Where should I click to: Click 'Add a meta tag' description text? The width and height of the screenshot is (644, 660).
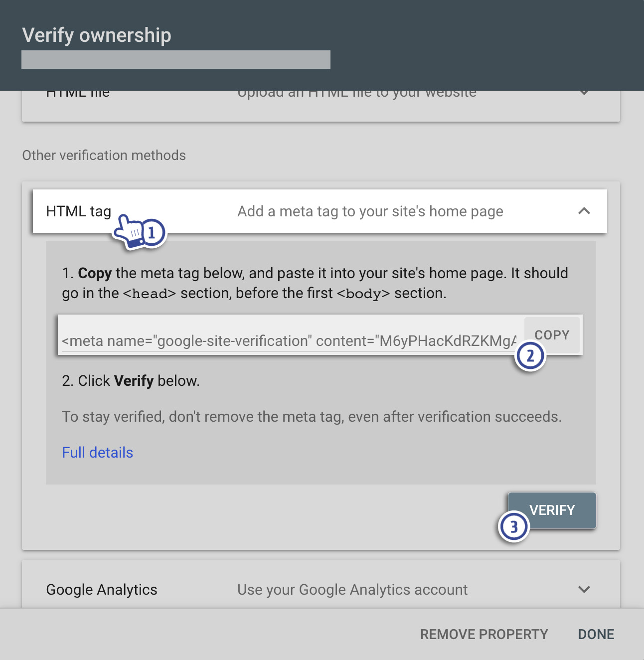coord(370,211)
